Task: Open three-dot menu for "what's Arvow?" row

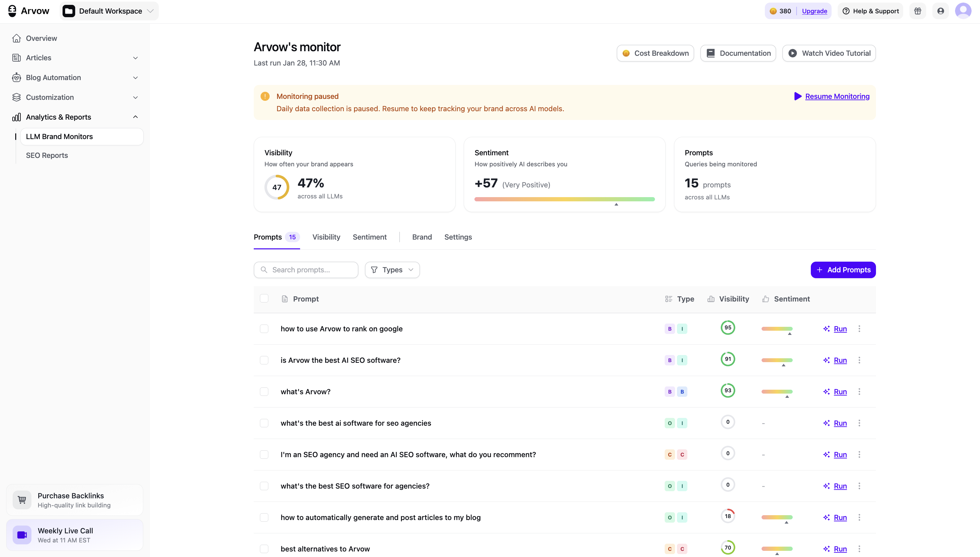Action: pos(859,391)
